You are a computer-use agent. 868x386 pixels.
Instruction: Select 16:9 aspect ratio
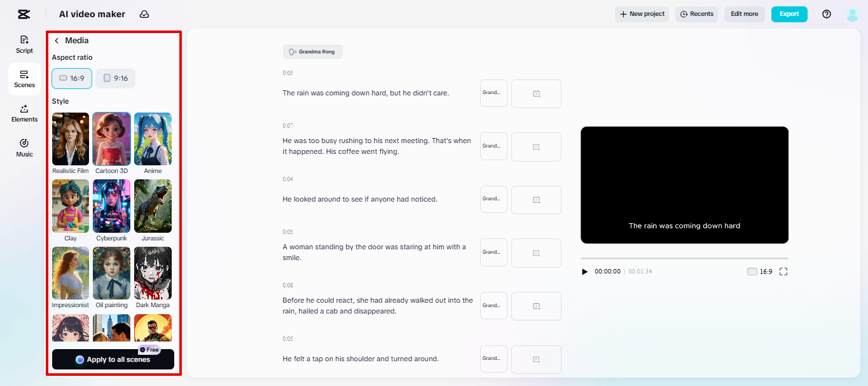72,78
